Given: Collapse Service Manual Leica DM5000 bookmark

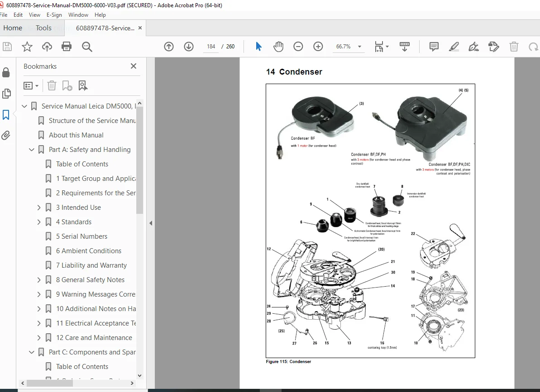Looking at the screenshot, I should (24, 106).
